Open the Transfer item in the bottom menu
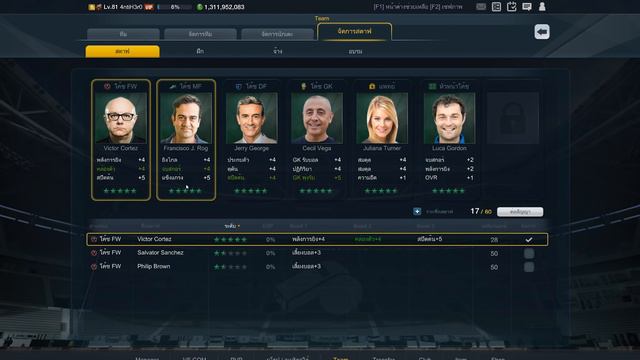The height and width of the screenshot is (360, 640). click(x=384, y=358)
